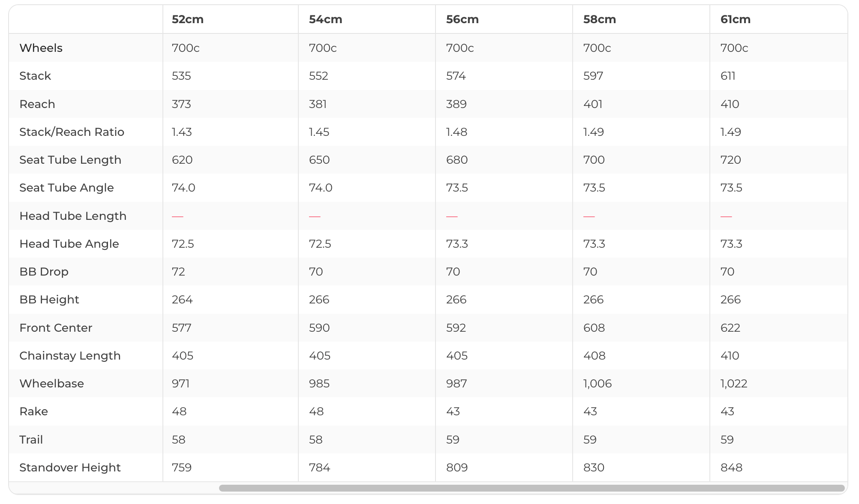Click the red dash under 52cm

click(x=177, y=216)
